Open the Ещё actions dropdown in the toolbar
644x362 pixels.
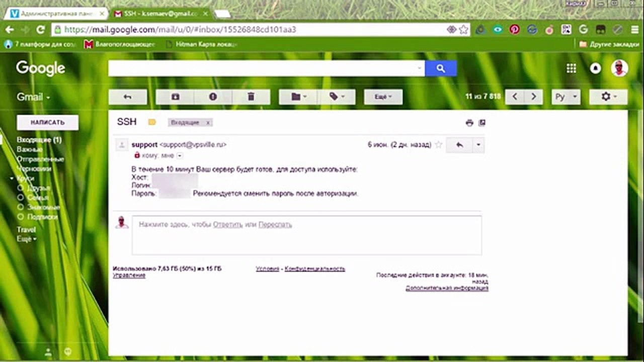[383, 97]
